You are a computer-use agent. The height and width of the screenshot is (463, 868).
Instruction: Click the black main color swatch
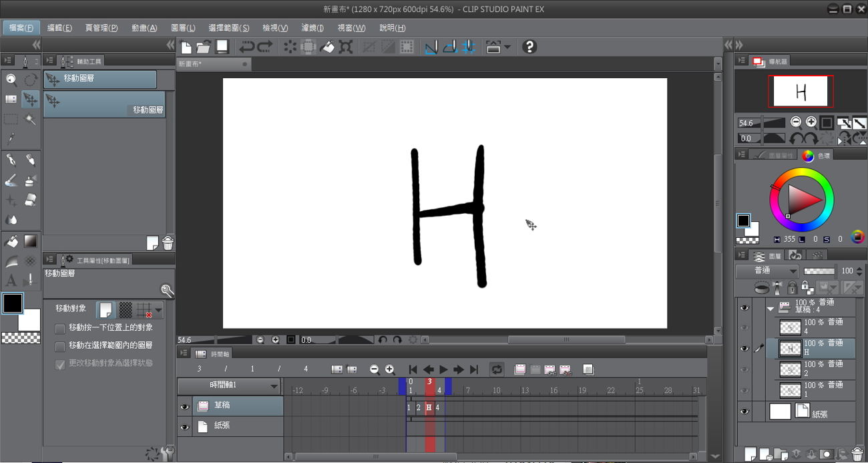[12, 303]
